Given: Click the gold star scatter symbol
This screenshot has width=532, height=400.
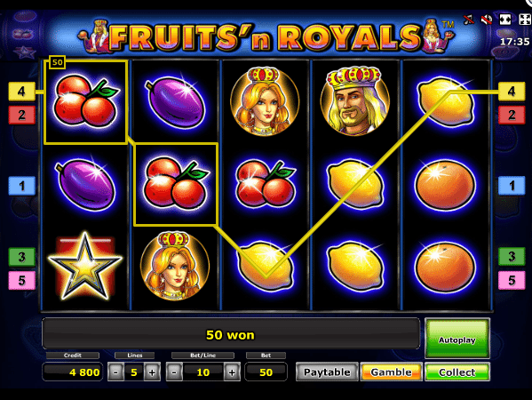Looking at the screenshot, I should tap(85, 267).
